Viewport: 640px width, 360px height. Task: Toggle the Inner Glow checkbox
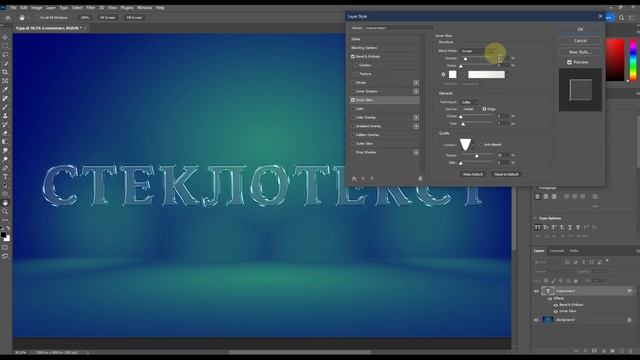(353, 100)
